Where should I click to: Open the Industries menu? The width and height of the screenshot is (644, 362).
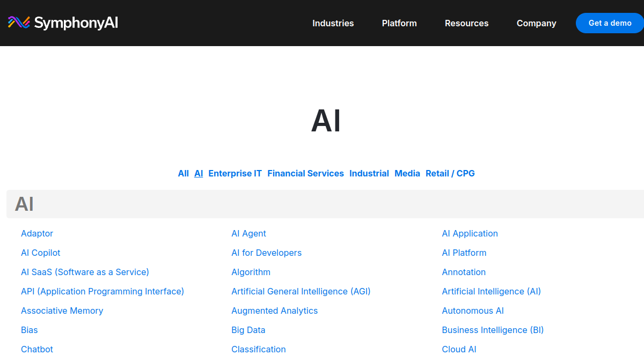tap(333, 23)
